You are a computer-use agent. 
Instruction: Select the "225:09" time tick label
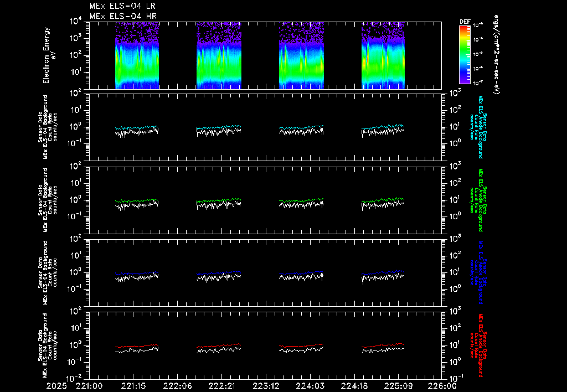pyautogui.click(x=398, y=386)
